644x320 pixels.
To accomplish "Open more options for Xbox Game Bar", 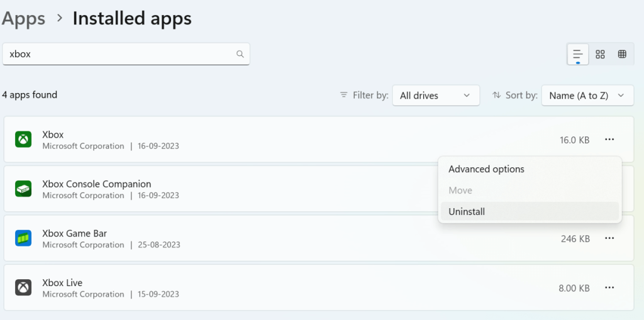I will [609, 238].
